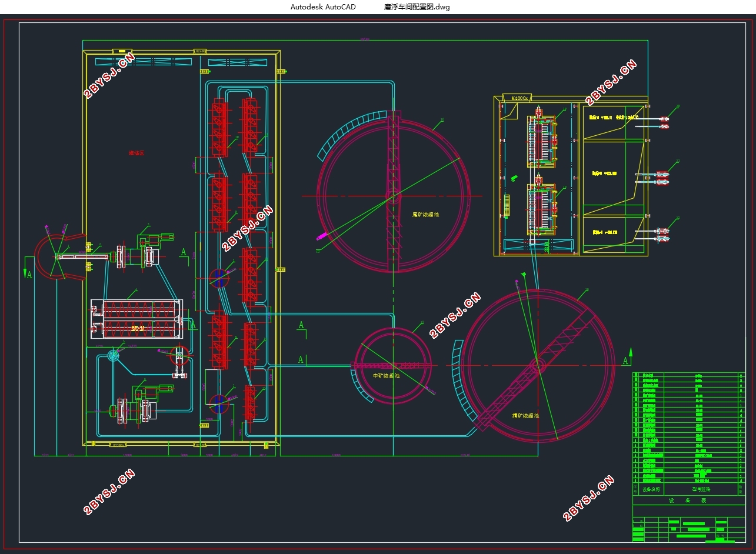Click the '磨浮车间配置图.dwg' file name
The image size is (756, 554).
(417, 7)
